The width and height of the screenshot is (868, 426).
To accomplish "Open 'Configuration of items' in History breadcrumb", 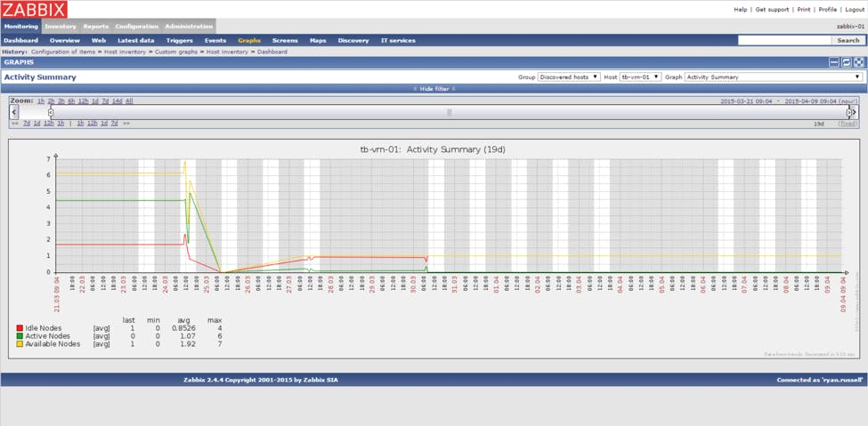I will 63,52.
